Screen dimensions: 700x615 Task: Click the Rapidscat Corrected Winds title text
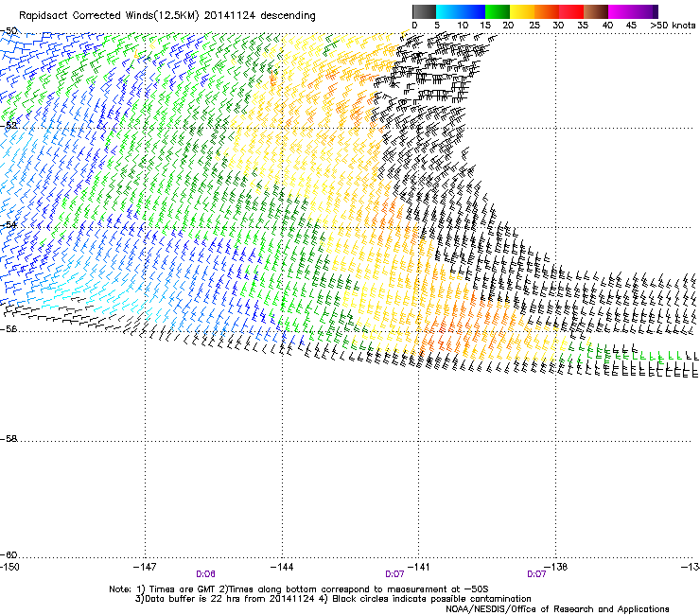pyautogui.click(x=167, y=16)
